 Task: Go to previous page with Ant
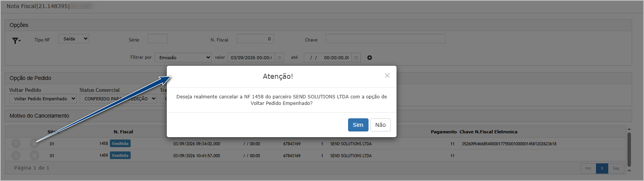pyautogui.click(x=588, y=168)
